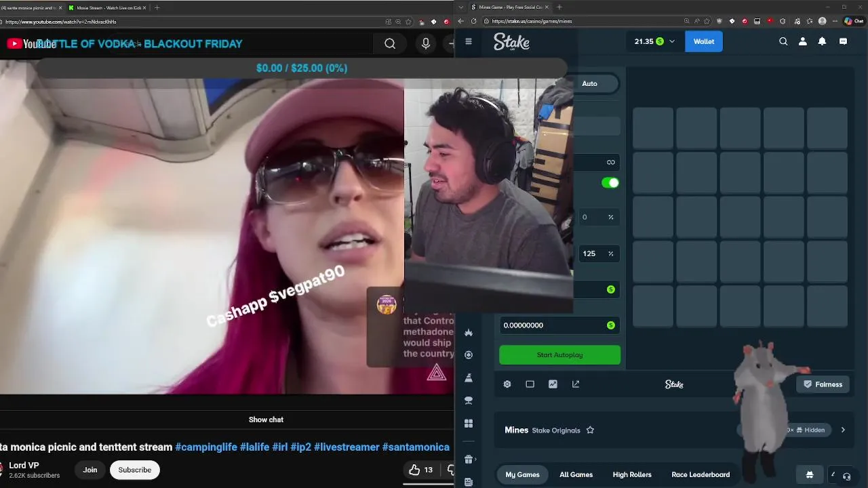Open #santamonica hashtag link
The image size is (868, 488).
pyautogui.click(x=416, y=447)
